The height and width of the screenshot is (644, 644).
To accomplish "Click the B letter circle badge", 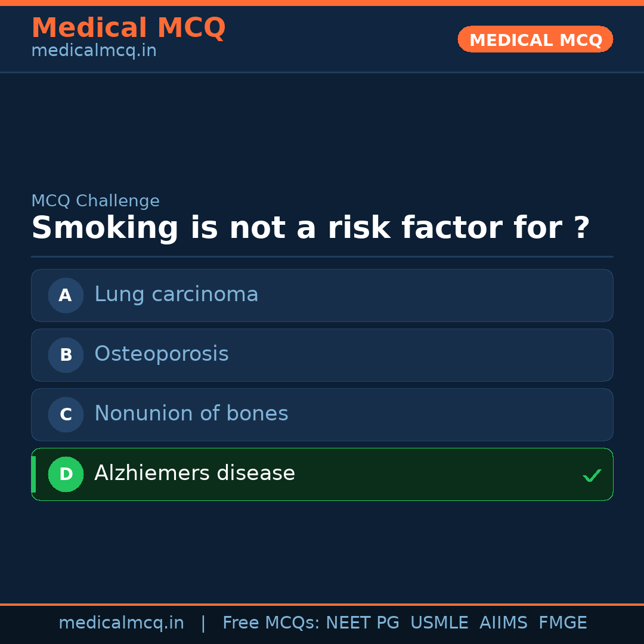I will pyautogui.click(x=66, y=355).
